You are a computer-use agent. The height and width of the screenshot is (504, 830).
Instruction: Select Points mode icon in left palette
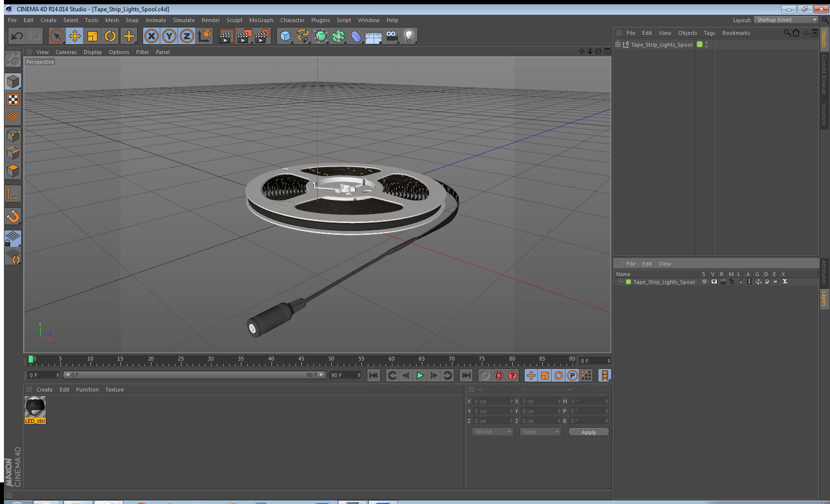(13, 136)
